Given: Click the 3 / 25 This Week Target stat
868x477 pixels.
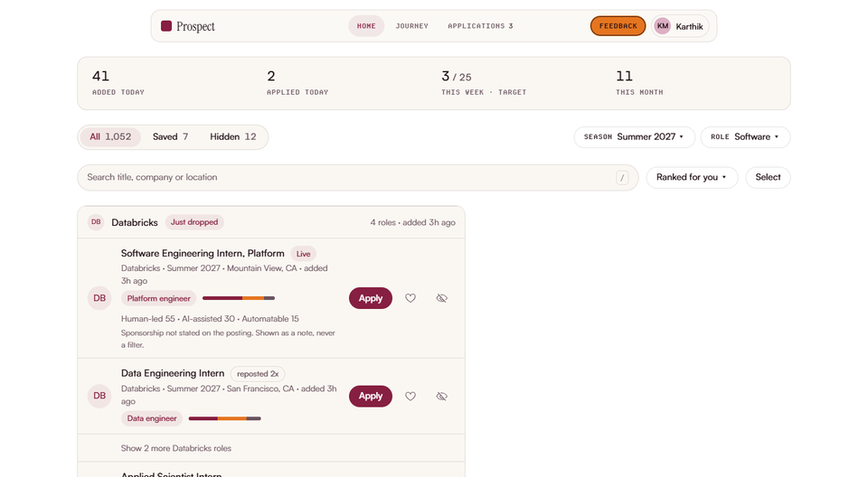Looking at the screenshot, I should (x=483, y=83).
